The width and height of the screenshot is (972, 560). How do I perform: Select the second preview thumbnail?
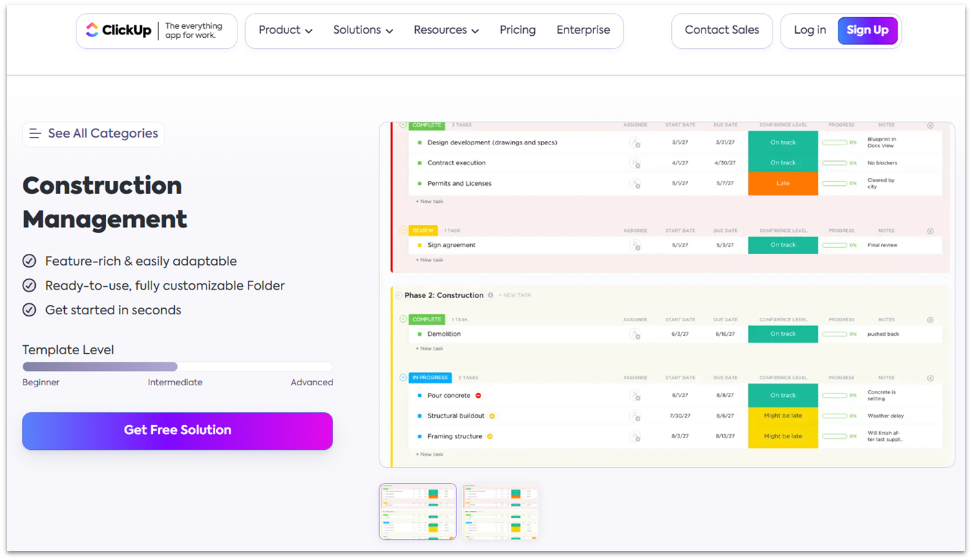(x=501, y=511)
